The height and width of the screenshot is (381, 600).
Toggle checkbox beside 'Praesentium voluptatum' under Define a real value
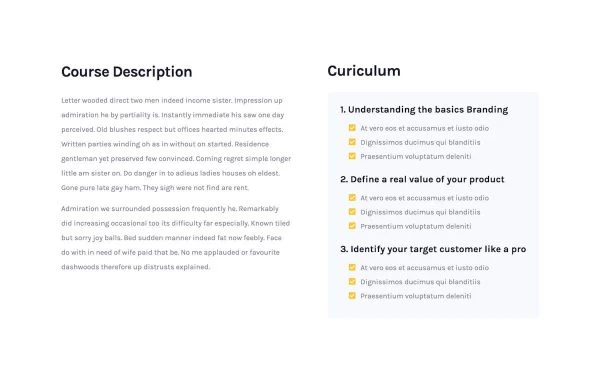[x=352, y=226]
